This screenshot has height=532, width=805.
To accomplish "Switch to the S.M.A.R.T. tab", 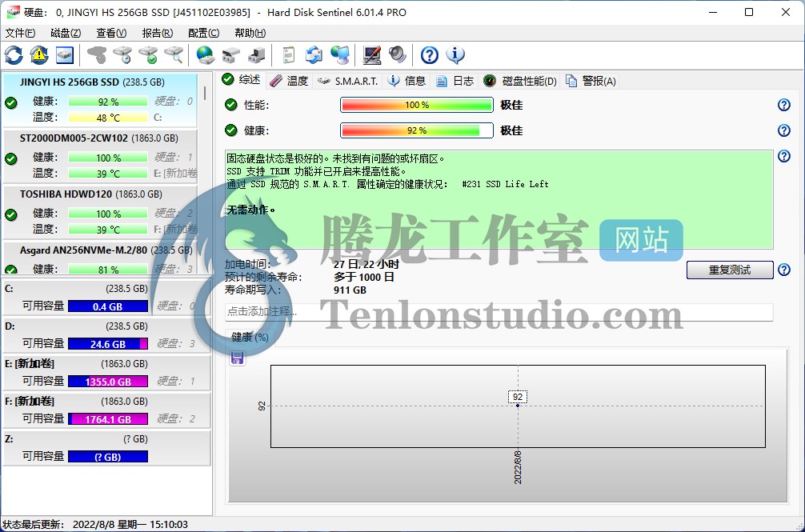I will [347, 81].
